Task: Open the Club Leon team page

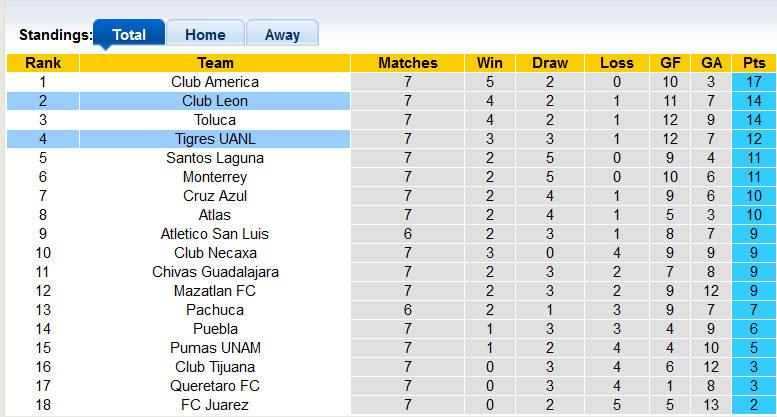Action: [x=215, y=101]
